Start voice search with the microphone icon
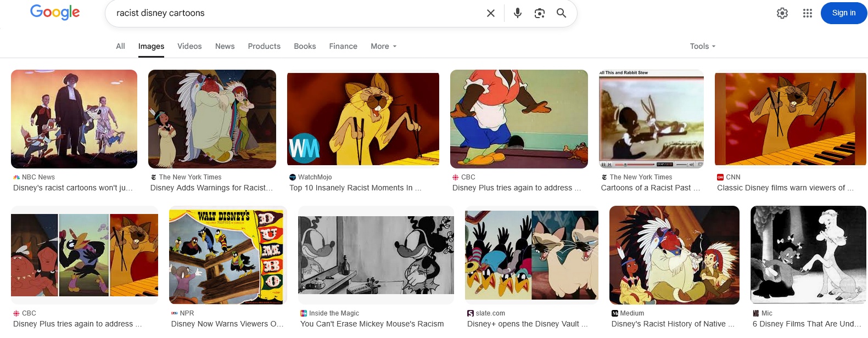The height and width of the screenshot is (338, 868). (517, 13)
